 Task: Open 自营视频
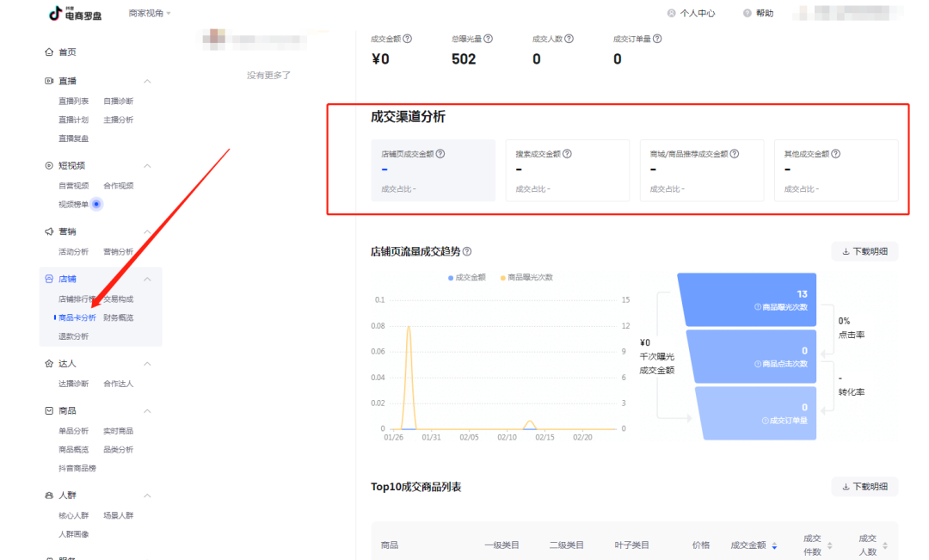(73, 186)
